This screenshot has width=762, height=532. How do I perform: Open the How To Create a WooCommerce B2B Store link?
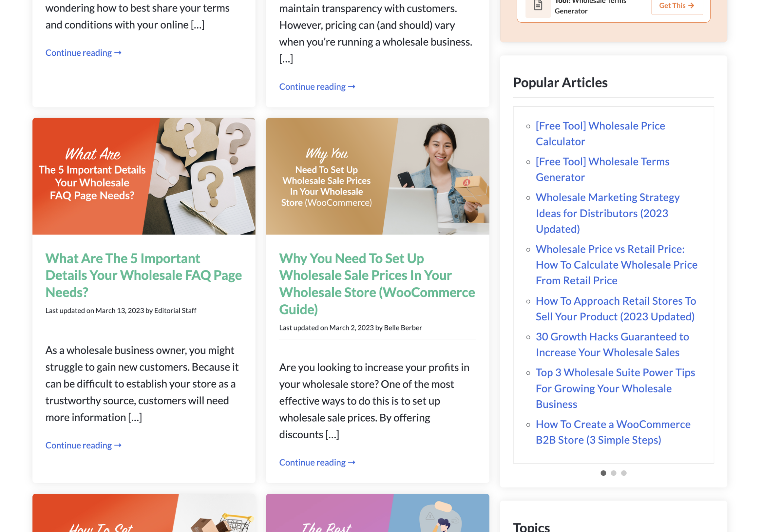pos(613,432)
